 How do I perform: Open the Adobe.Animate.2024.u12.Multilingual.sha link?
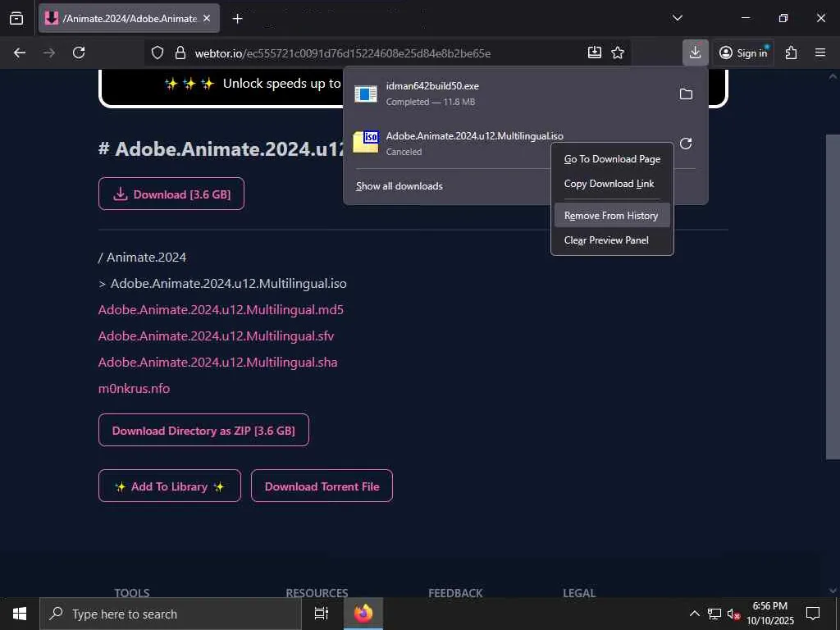tap(217, 362)
